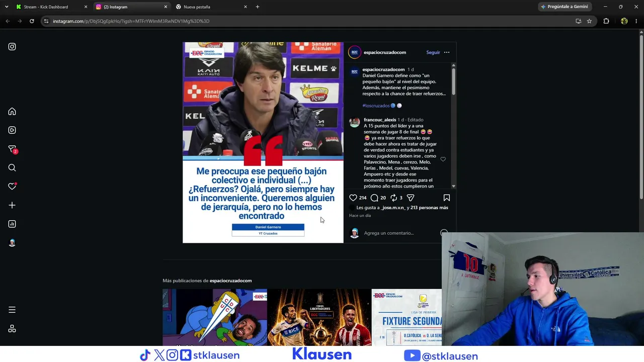The width and height of the screenshot is (644, 362).
Task: Open the post's three-dot options menu
Action: coord(447,52)
